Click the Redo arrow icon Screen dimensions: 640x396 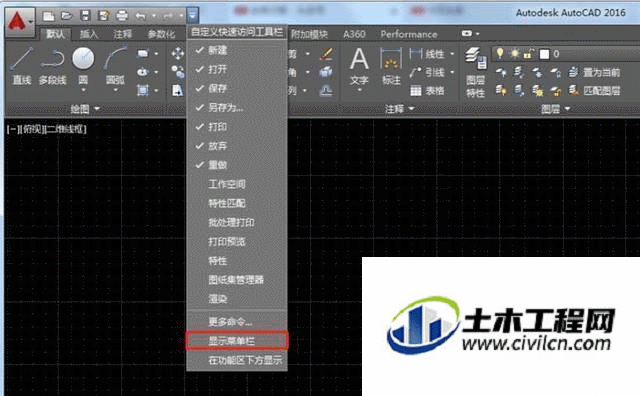[x=168, y=16]
